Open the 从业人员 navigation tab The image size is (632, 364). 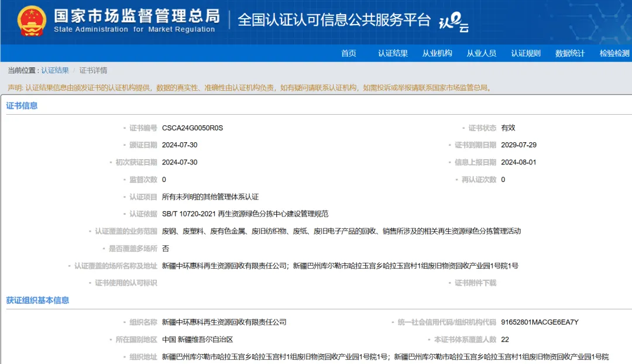[481, 53]
